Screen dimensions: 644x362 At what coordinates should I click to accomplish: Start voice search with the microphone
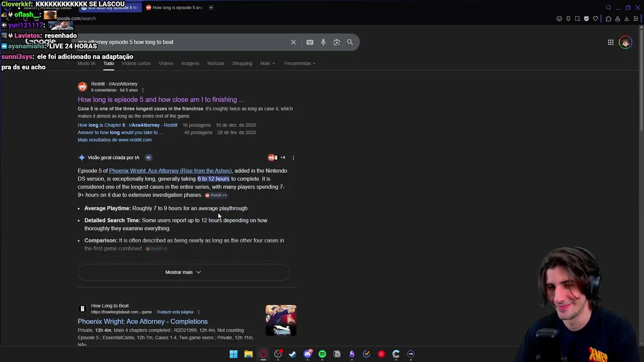(x=324, y=42)
